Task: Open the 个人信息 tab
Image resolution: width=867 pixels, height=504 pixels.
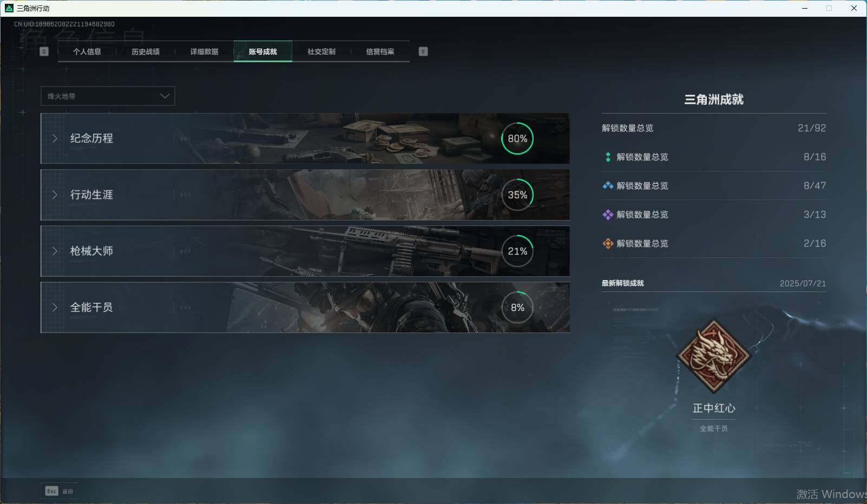Action: click(87, 51)
